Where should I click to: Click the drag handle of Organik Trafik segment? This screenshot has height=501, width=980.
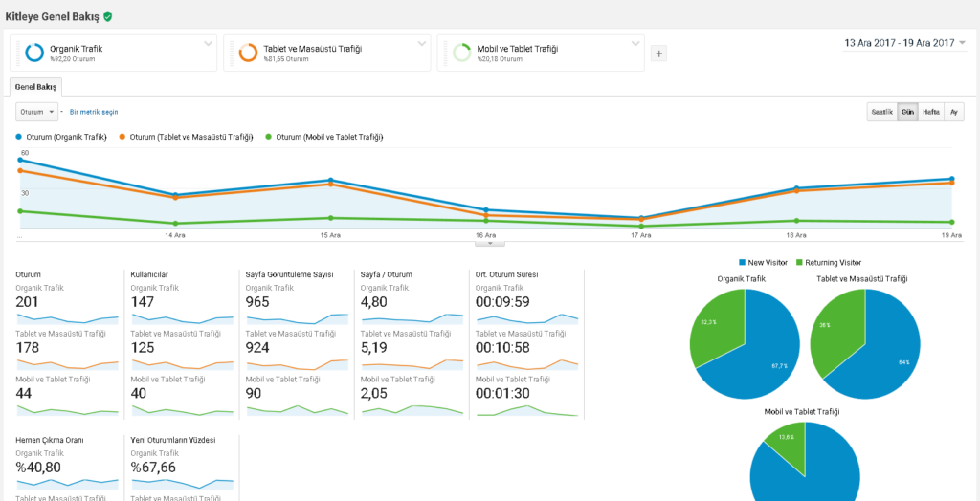pyautogui.click(x=16, y=53)
